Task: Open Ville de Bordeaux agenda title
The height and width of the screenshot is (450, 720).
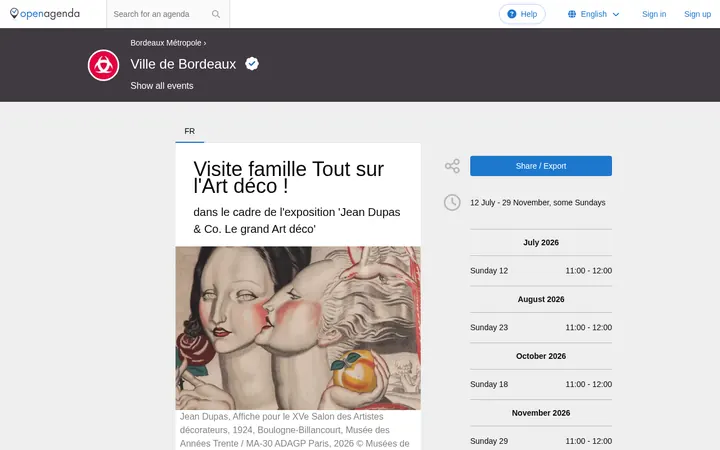Action: point(183,64)
